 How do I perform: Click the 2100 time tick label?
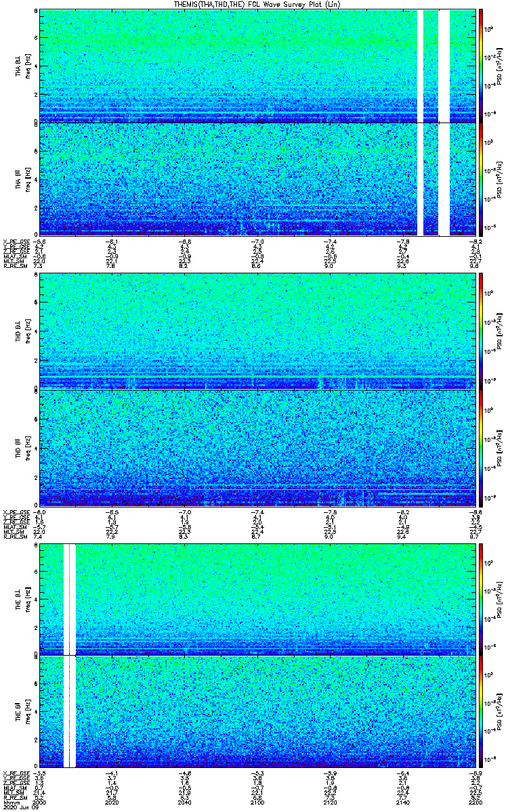coord(257,802)
